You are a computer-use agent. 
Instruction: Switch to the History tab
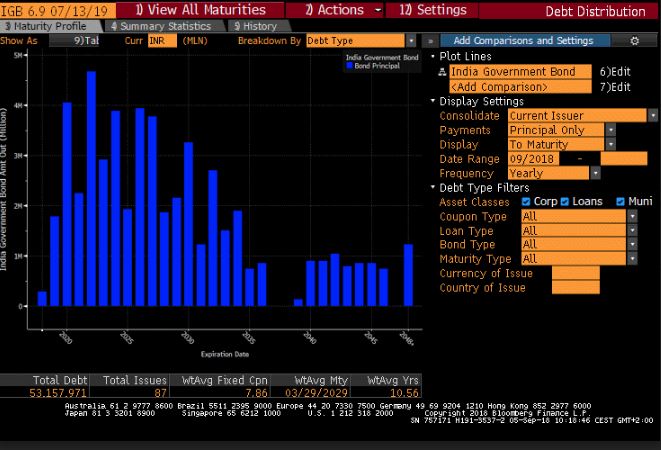click(x=258, y=26)
